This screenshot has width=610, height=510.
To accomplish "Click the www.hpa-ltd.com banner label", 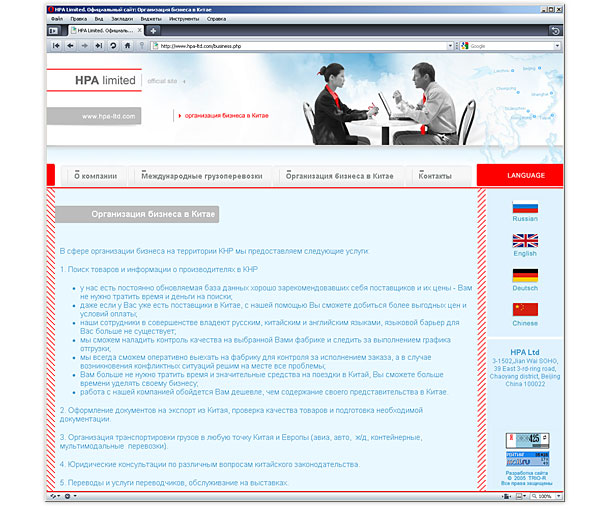I will pyautogui.click(x=94, y=116).
